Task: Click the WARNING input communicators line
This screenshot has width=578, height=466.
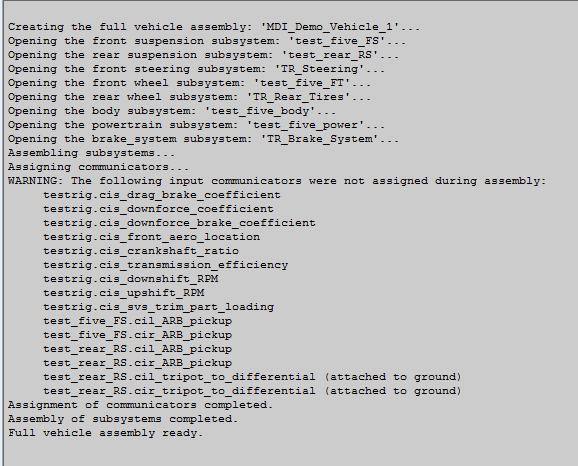Action: (277, 181)
